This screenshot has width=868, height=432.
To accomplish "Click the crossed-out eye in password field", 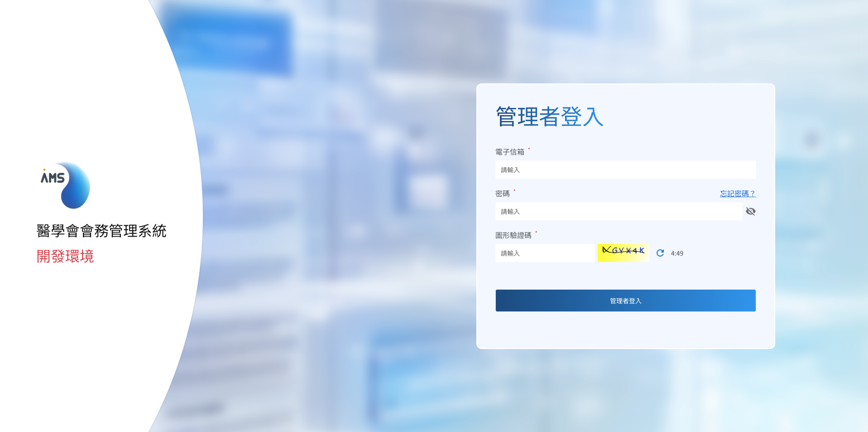I will coord(750,211).
